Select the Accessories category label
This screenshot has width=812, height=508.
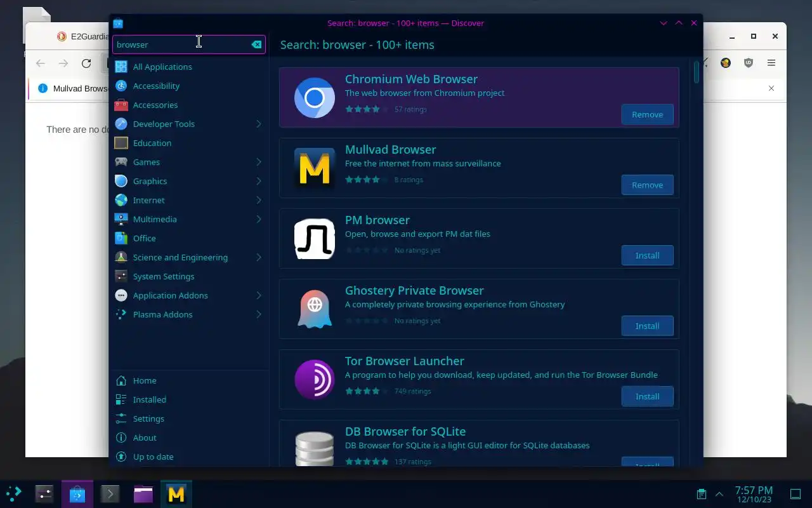click(x=155, y=105)
